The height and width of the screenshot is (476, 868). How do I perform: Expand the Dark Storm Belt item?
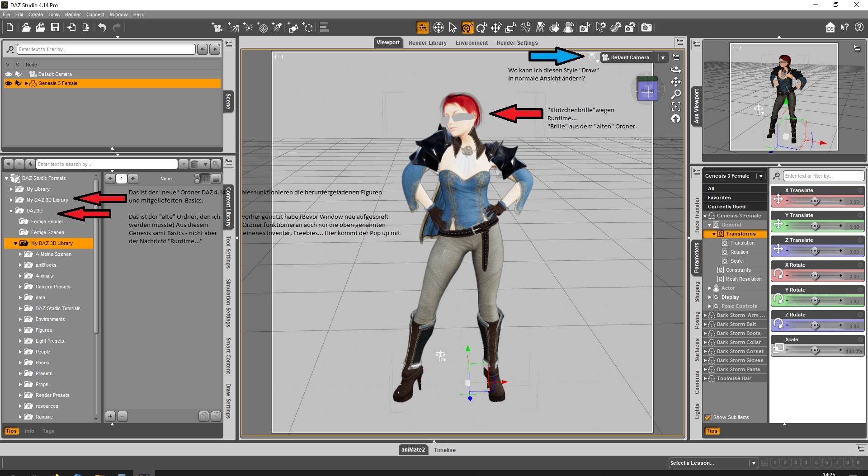pyautogui.click(x=705, y=324)
